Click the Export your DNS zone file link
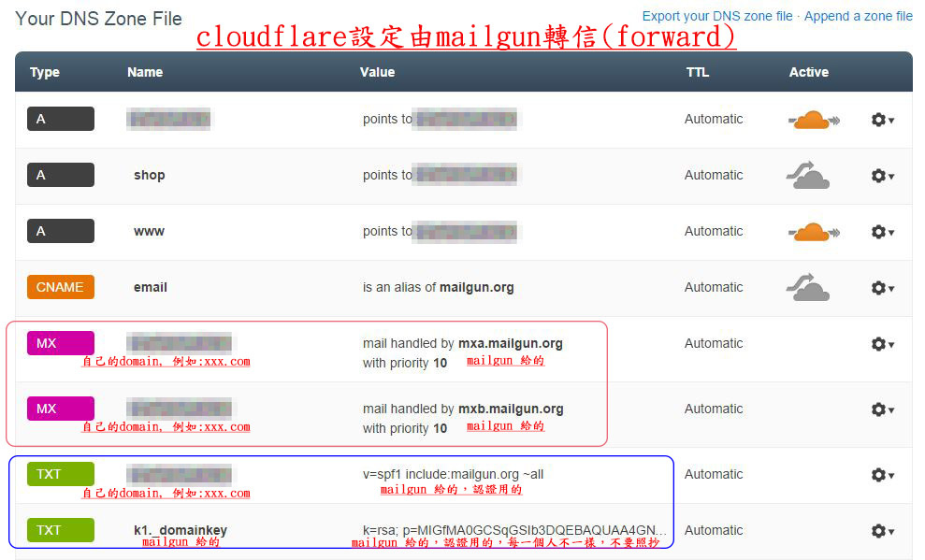This screenshot has width=925, height=560. (716, 17)
